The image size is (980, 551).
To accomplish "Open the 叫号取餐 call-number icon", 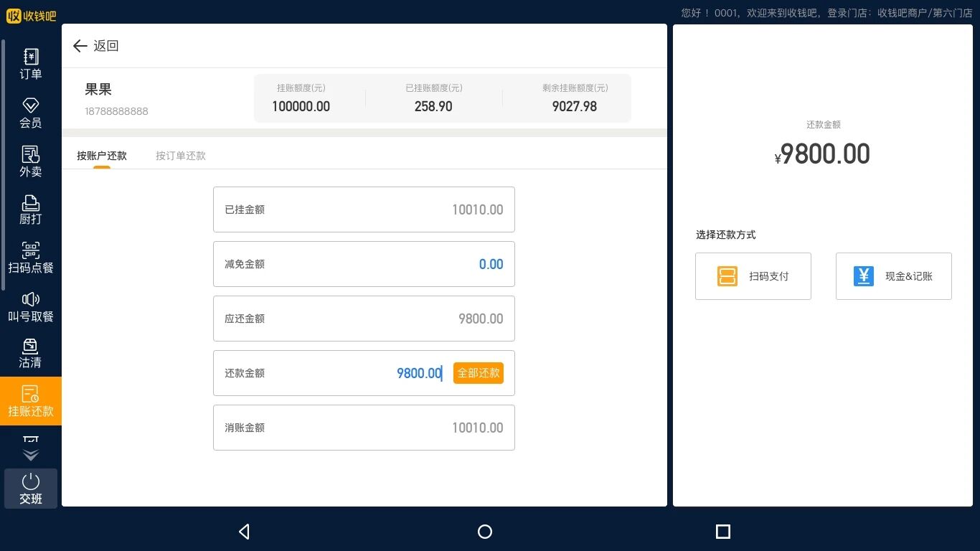I will (30, 306).
